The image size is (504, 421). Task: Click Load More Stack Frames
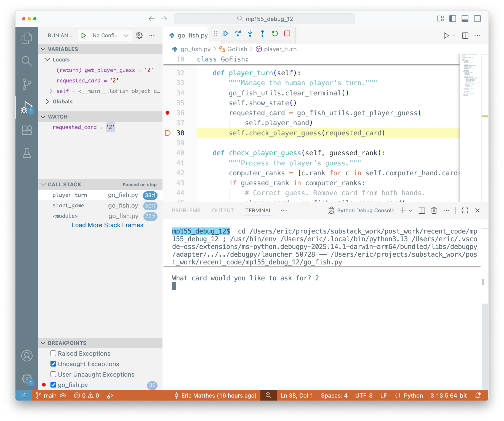coord(107,225)
